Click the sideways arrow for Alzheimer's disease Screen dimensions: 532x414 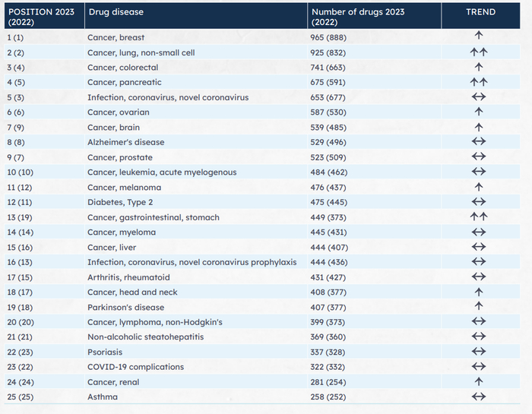pyautogui.click(x=479, y=141)
